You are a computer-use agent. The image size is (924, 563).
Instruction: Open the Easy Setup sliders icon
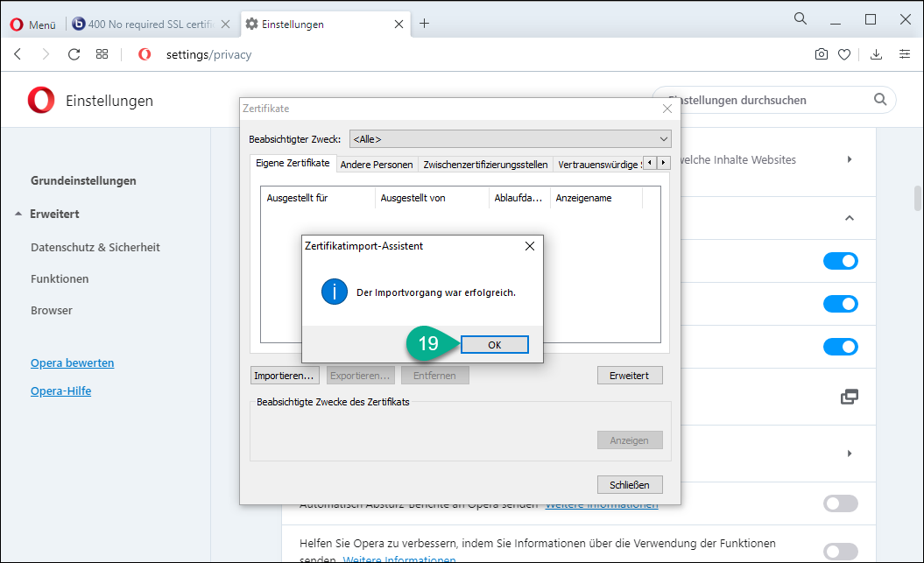pos(905,54)
